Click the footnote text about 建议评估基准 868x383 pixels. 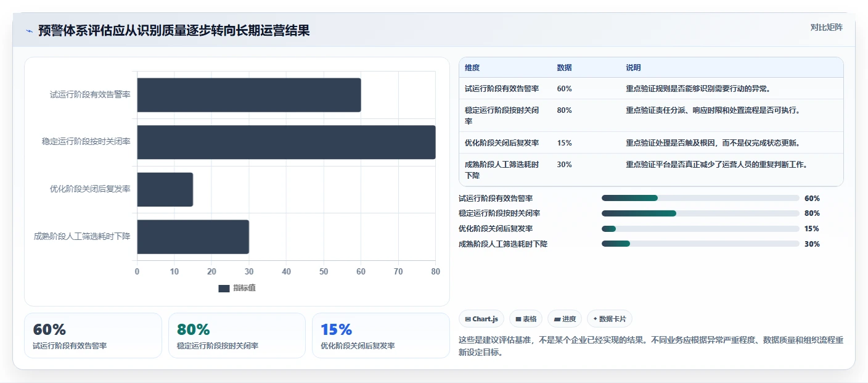[651, 347]
